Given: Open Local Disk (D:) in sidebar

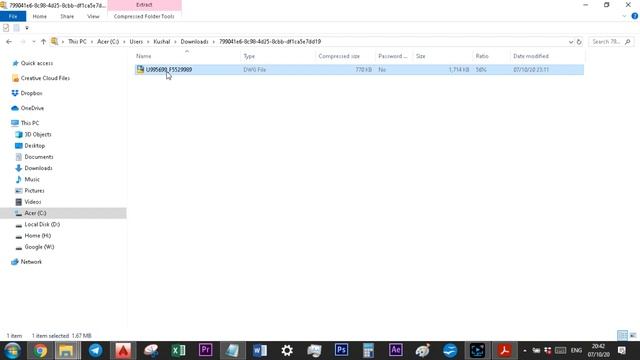Looking at the screenshot, I should point(42,224).
